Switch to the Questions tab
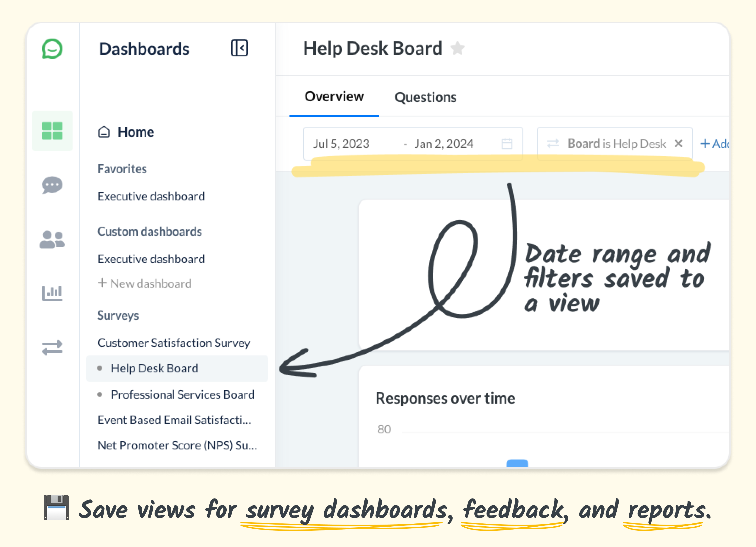756x547 pixels. click(426, 97)
